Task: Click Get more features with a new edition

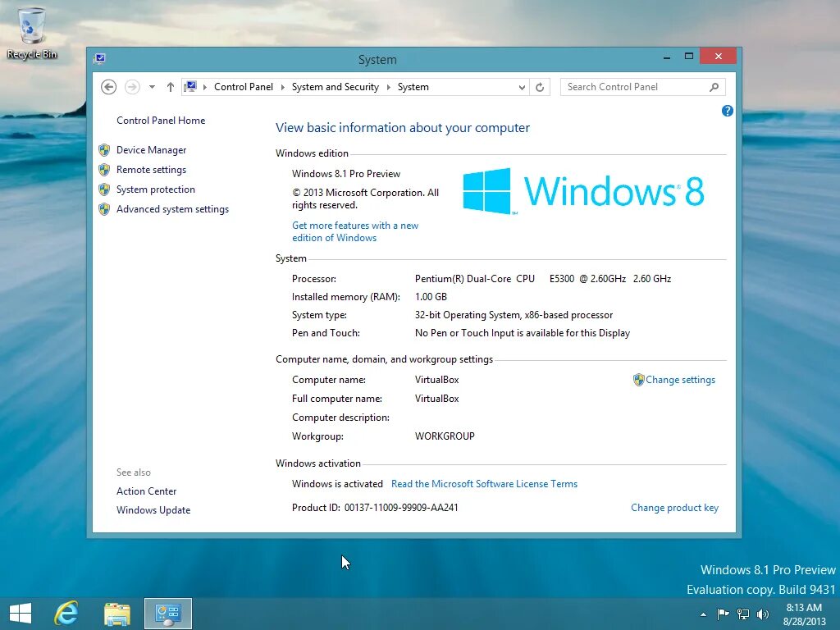Action: click(355, 231)
